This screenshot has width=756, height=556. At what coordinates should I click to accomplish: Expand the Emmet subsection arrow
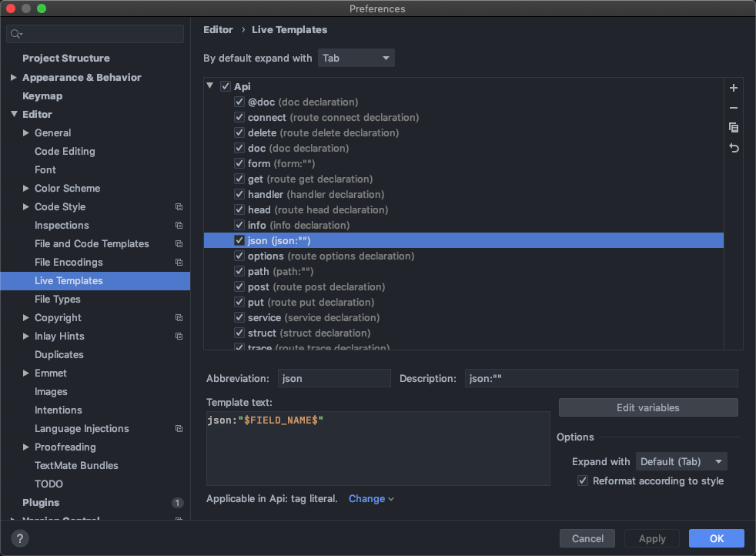[26, 373]
